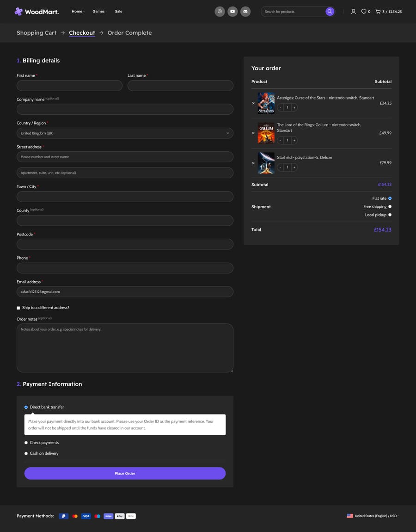Focus the Postcode field
Viewport: 416px width, 532px height.
125,244
